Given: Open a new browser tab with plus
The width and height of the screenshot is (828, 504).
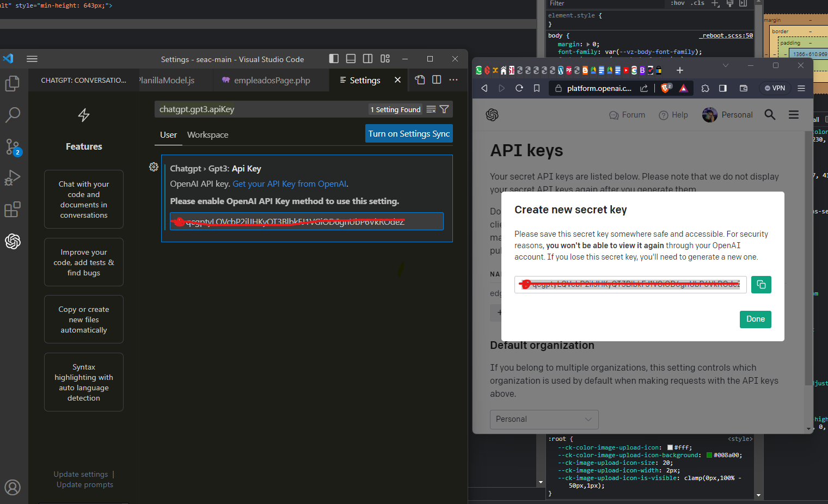Looking at the screenshot, I should pyautogui.click(x=680, y=70).
